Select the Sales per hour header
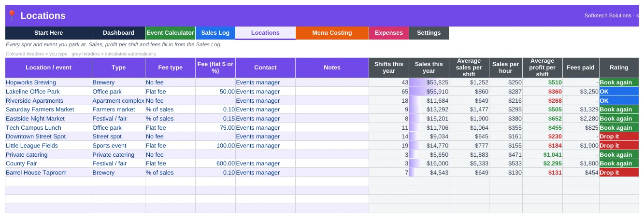The height and width of the screenshot is (218, 644). coord(506,68)
